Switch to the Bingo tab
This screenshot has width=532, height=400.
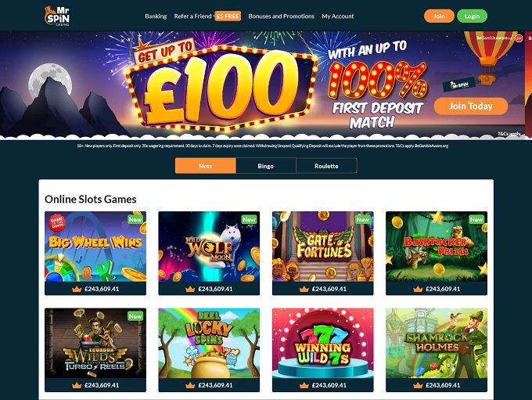266,166
